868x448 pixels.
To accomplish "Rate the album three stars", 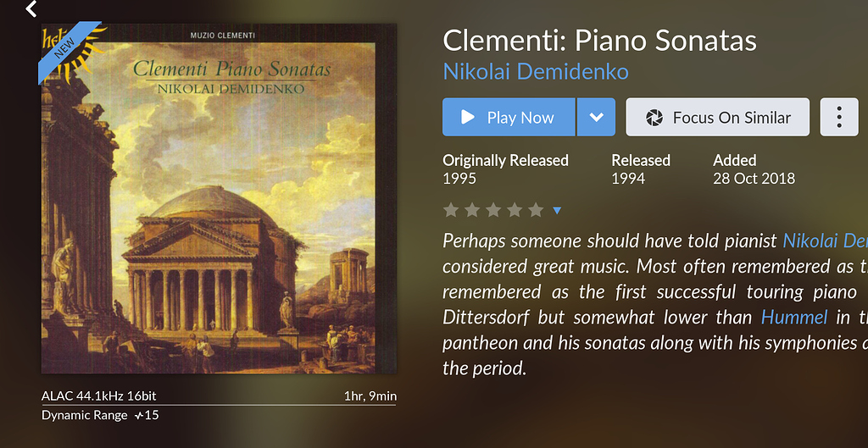I will pos(493,210).
